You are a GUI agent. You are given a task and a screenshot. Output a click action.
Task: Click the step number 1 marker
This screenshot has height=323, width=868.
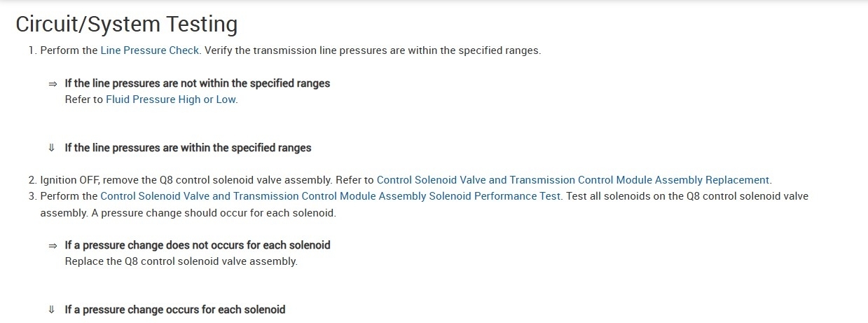(x=32, y=50)
